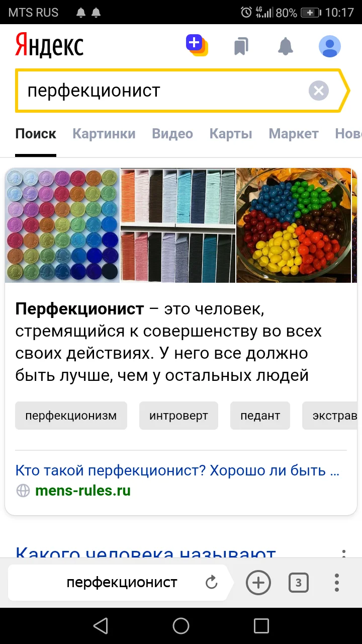
Task: Switch to Видео tab
Action: click(172, 133)
